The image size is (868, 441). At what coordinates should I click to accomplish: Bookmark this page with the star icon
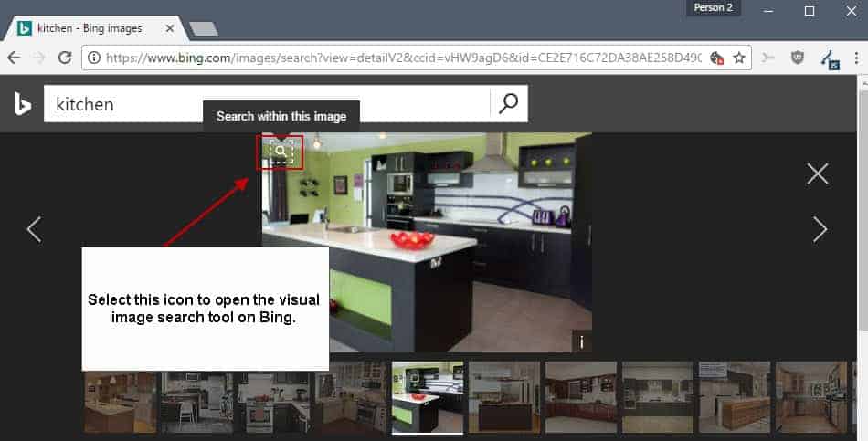(x=739, y=58)
